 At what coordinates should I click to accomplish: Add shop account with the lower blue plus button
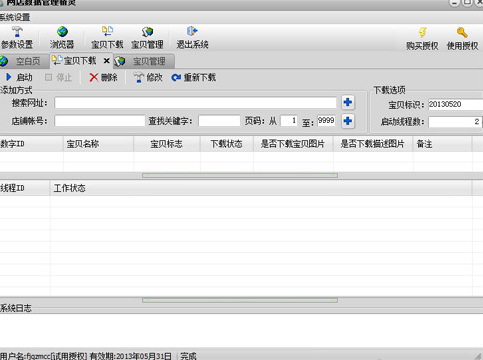(348, 121)
